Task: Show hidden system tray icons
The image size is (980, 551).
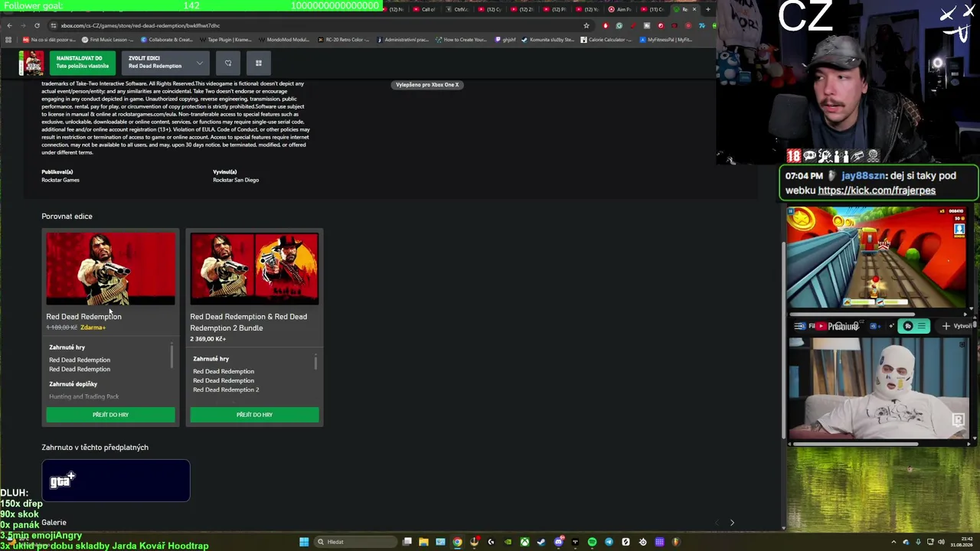Action: click(x=893, y=542)
